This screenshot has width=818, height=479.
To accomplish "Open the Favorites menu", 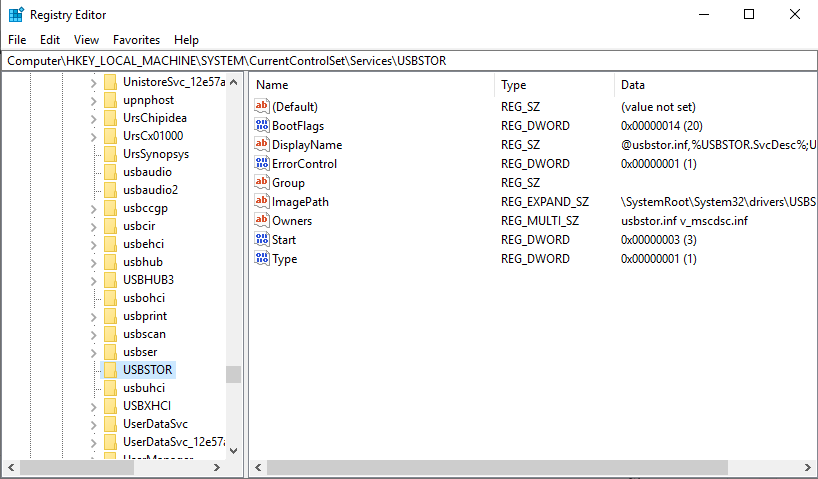I will pyautogui.click(x=136, y=40).
